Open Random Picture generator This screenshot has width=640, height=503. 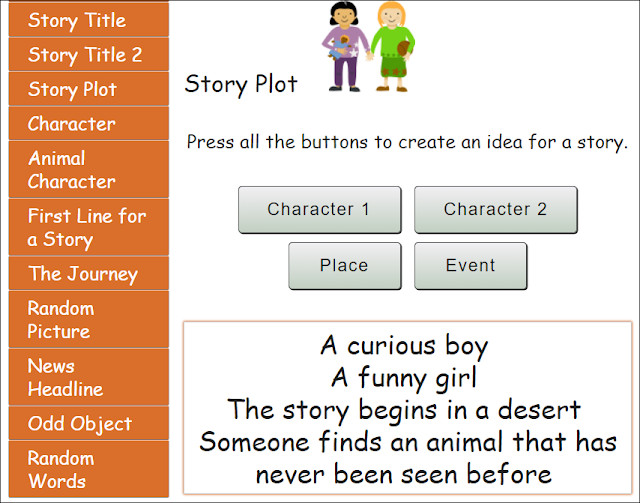coord(89,319)
